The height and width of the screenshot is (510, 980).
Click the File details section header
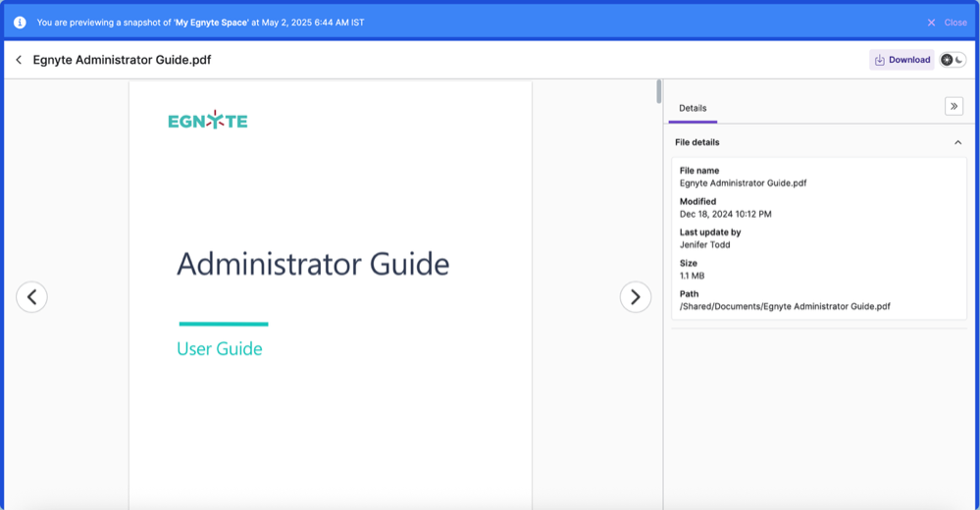pyautogui.click(x=697, y=142)
